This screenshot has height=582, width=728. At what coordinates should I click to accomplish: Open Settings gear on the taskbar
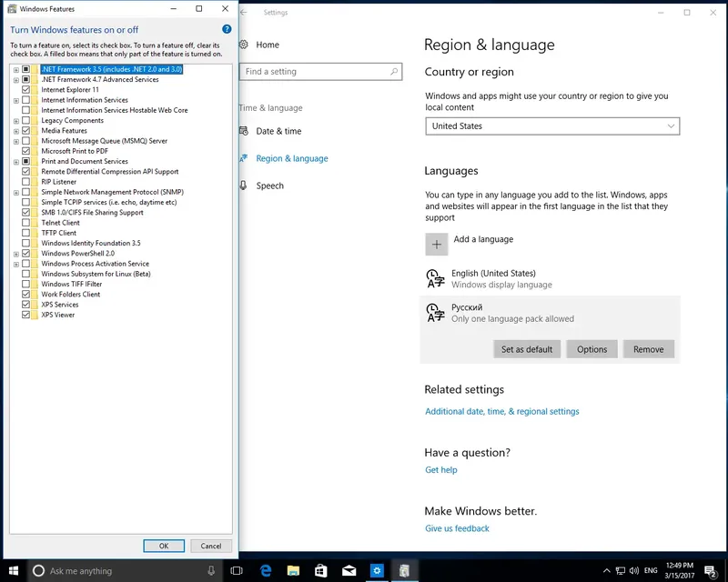376,571
